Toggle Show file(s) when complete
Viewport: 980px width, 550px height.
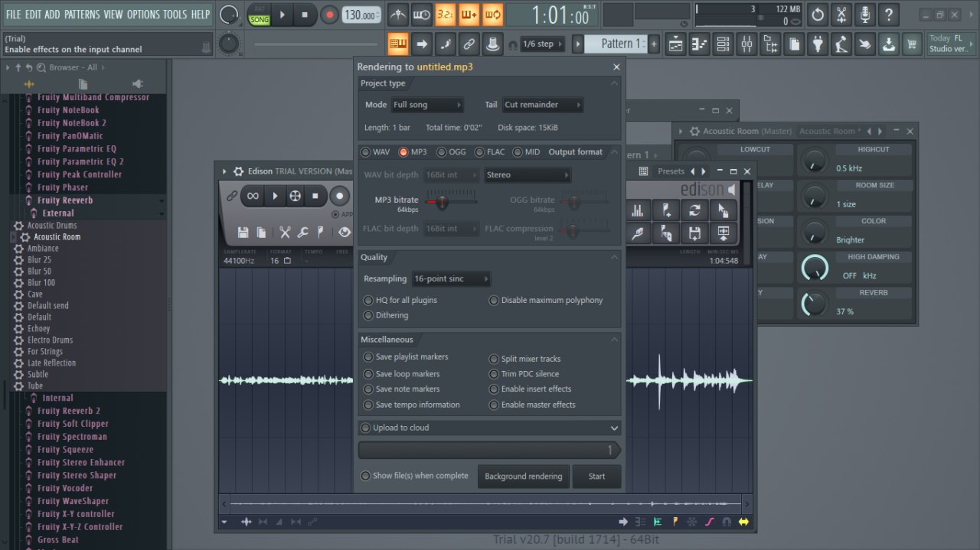click(414, 476)
